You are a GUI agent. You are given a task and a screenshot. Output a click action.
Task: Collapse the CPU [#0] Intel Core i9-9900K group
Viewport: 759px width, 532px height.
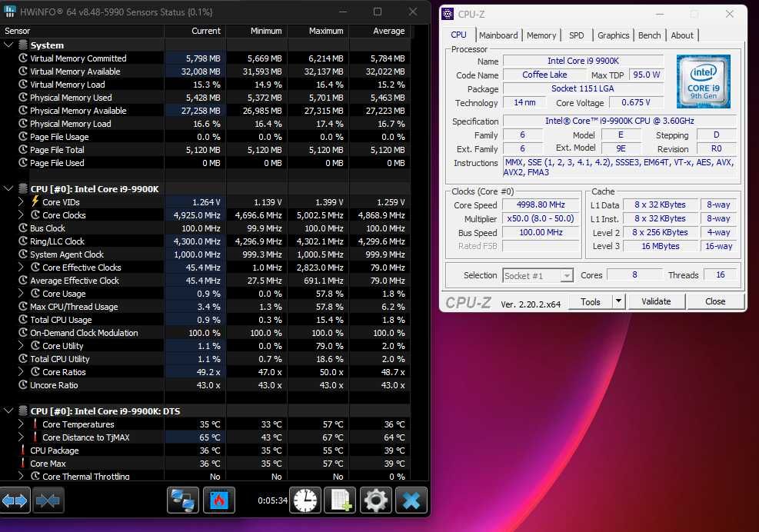8,189
